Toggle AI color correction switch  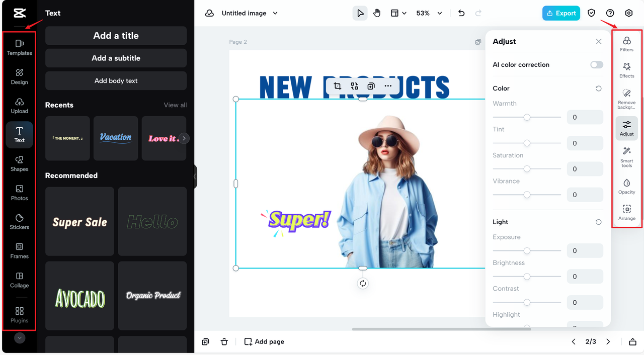click(x=597, y=65)
